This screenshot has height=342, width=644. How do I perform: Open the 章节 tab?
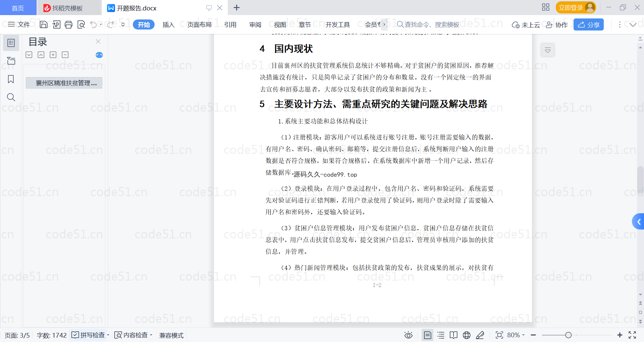(x=305, y=24)
